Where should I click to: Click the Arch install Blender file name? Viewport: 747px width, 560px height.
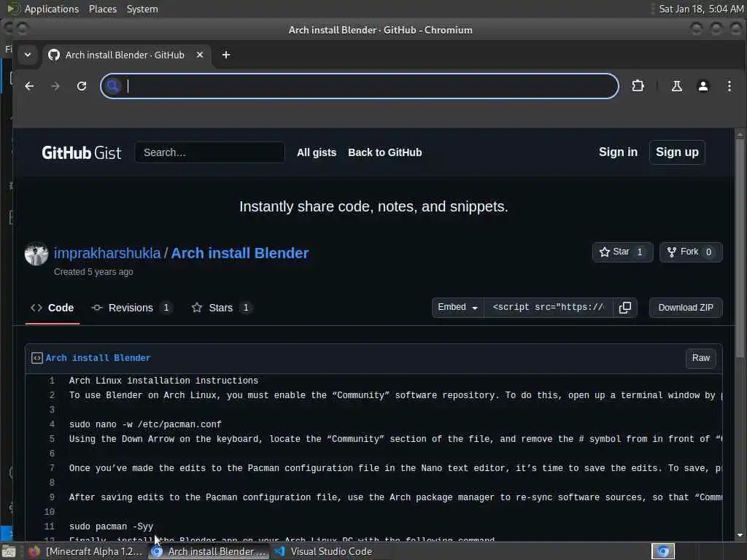98,358
